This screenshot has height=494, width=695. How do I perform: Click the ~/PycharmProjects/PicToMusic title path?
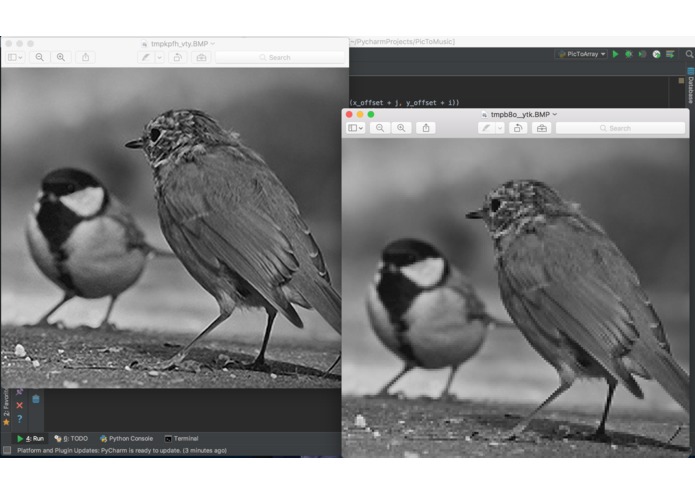(x=402, y=42)
